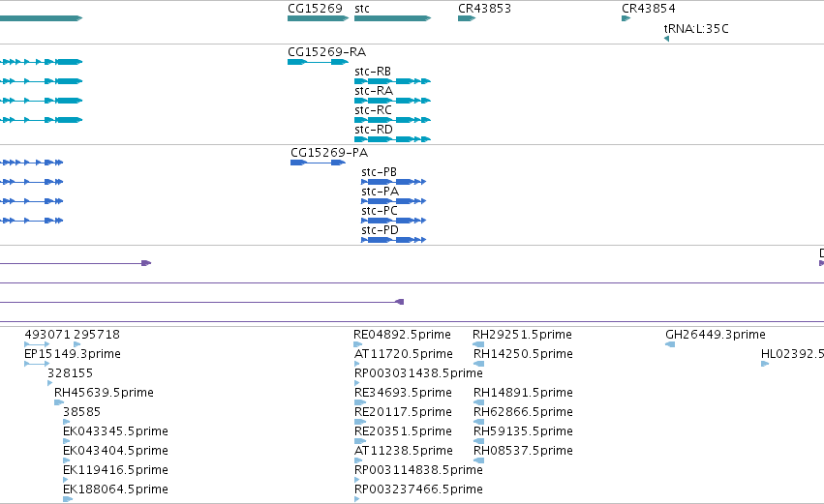The height and width of the screenshot is (504, 824).
Task: Select RH62866.5prime EST
Action: point(478,422)
